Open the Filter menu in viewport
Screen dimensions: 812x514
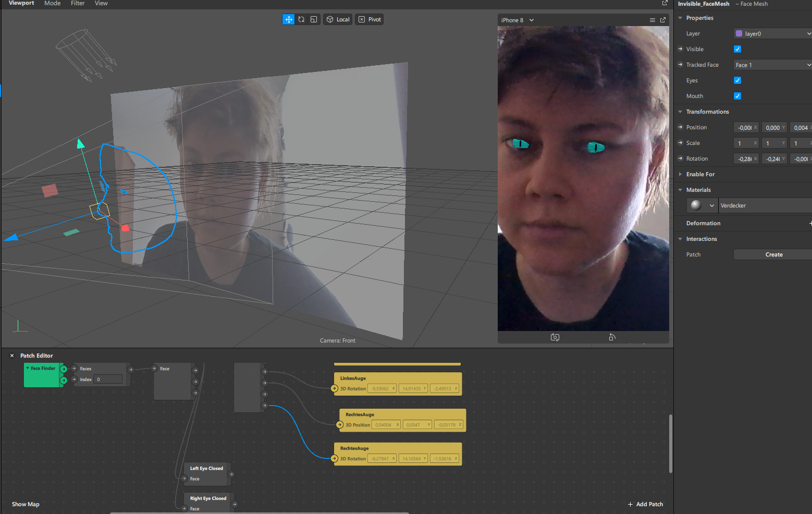point(78,4)
